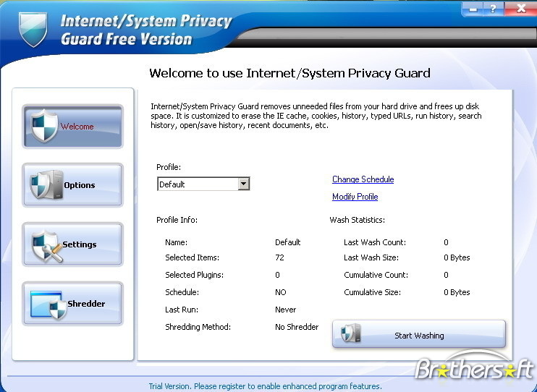
Task: Click the Options computer shield icon
Action: point(46,185)
